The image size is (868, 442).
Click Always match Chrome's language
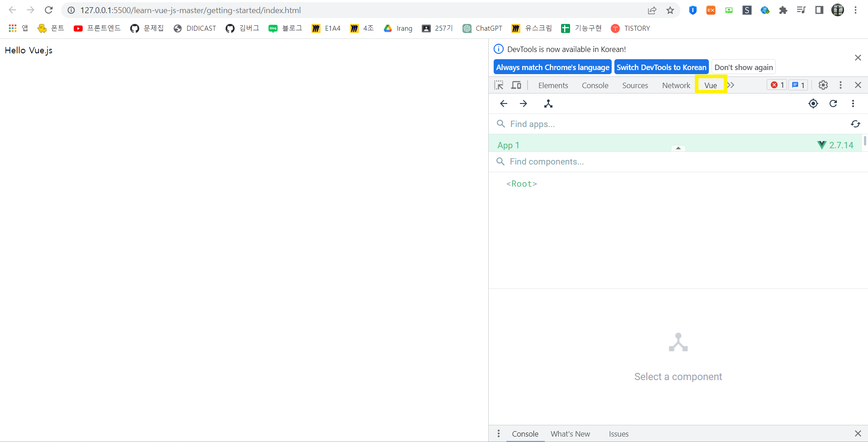pyautogui.click(x=552, y=67)
